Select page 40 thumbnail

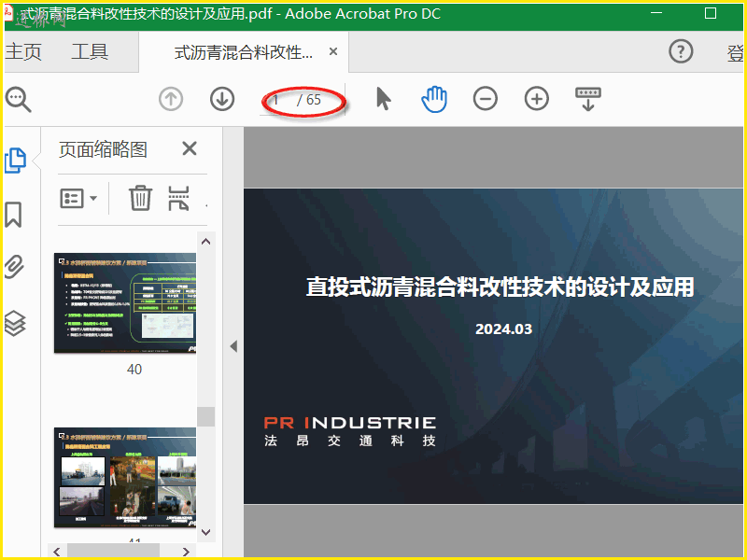(125, 303)
